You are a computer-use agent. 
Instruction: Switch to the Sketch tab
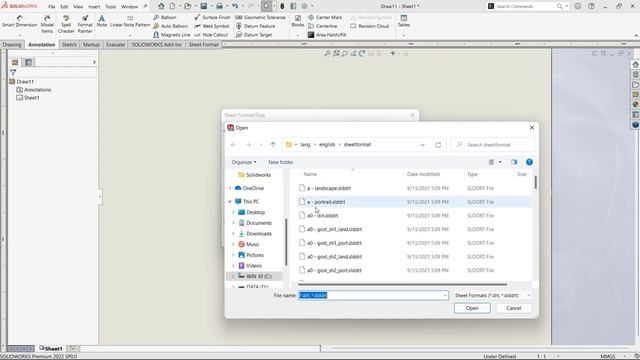[x=69, y=44]
